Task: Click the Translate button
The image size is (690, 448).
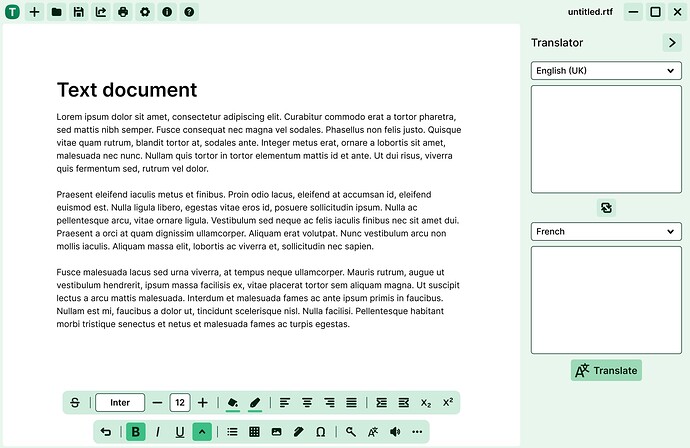Action: pos(606,370)
